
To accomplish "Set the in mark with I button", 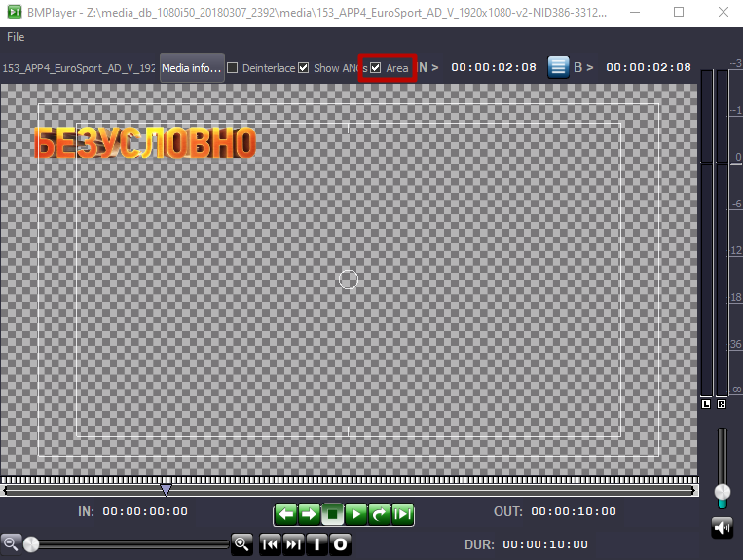I will point(316,544).
